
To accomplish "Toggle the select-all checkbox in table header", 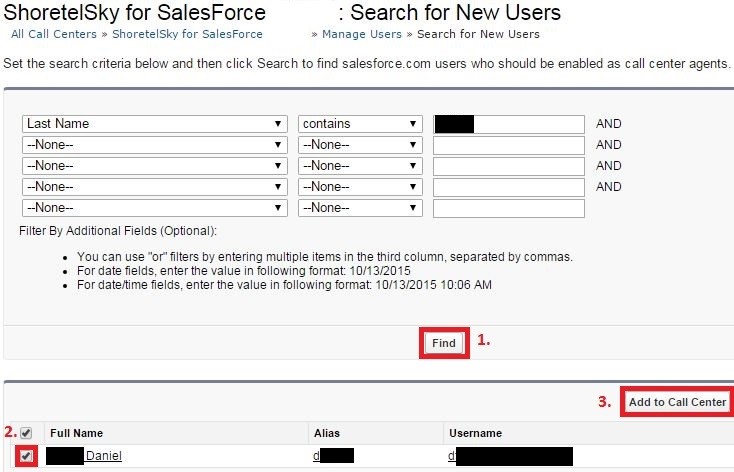I will (26, 433).
